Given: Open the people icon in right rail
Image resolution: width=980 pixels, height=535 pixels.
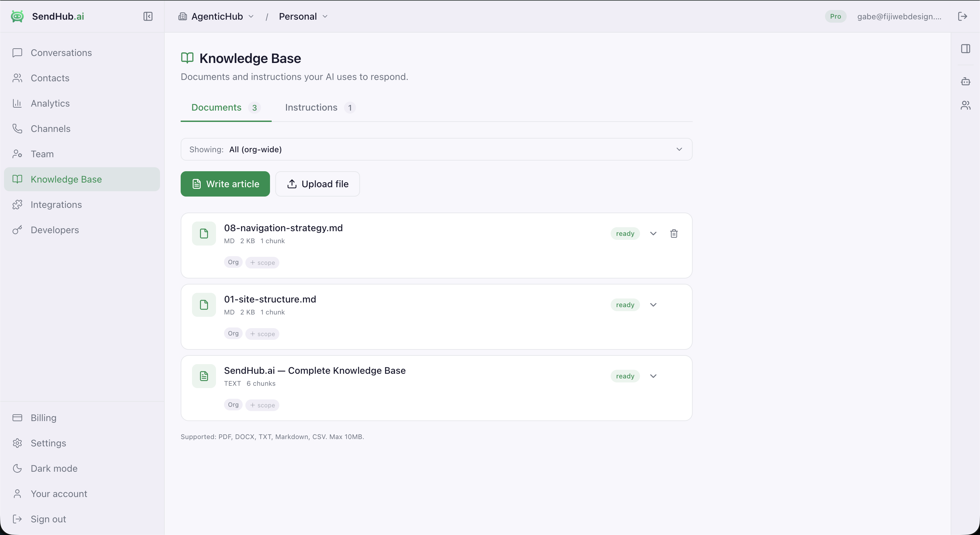Looking at the screenshot, I should point(965,105).
